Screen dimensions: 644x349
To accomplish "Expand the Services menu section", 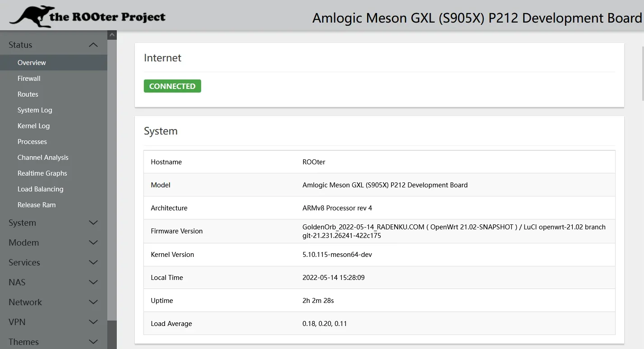I will click(x=53, y=262).
